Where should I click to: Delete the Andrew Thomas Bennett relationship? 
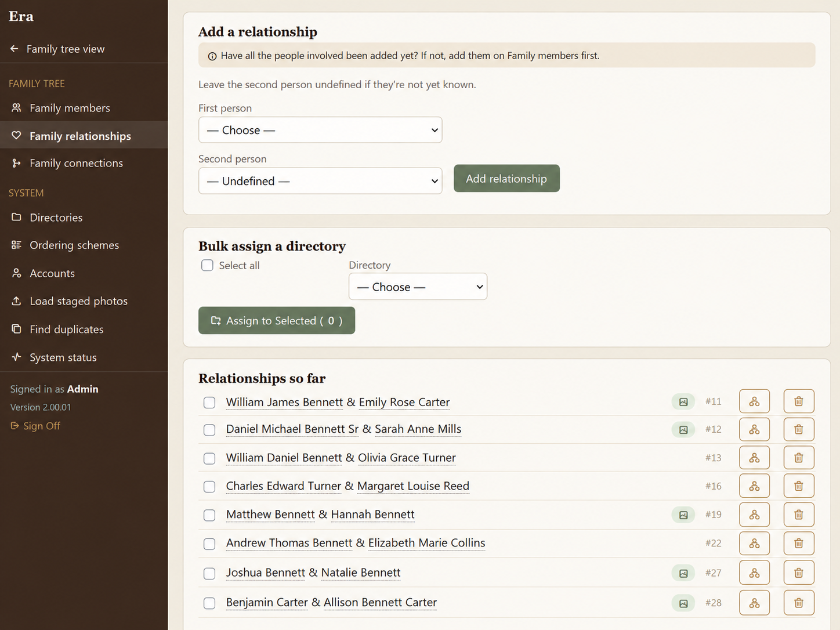click(799, 543)
